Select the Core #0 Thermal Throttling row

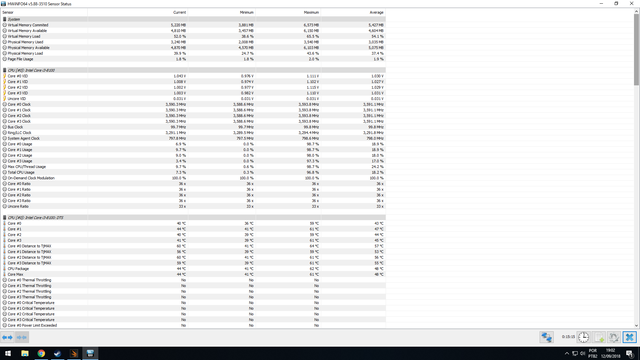pyautogui.click(x=193, y=280)
